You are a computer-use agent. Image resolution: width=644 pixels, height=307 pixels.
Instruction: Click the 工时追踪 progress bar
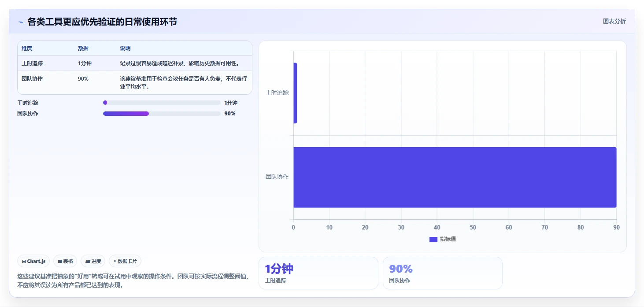(162, 103)
